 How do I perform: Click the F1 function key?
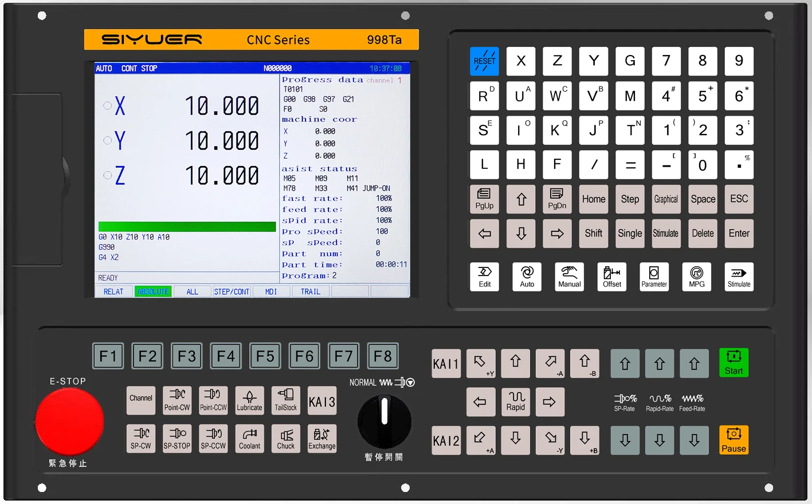point(108,356)
